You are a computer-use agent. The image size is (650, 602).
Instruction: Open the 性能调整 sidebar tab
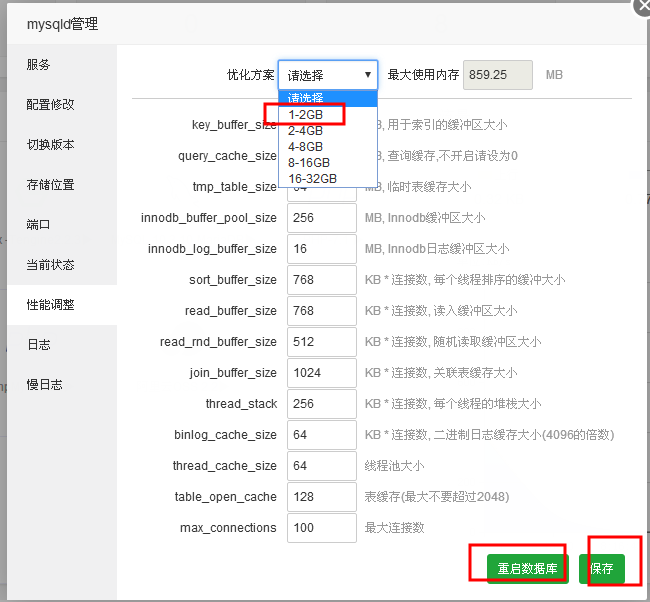pyautogui.click(x=62, y=305)
